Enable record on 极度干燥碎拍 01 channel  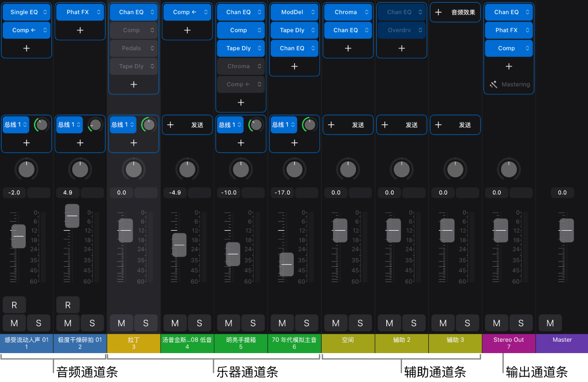click(x=68, y=305)
